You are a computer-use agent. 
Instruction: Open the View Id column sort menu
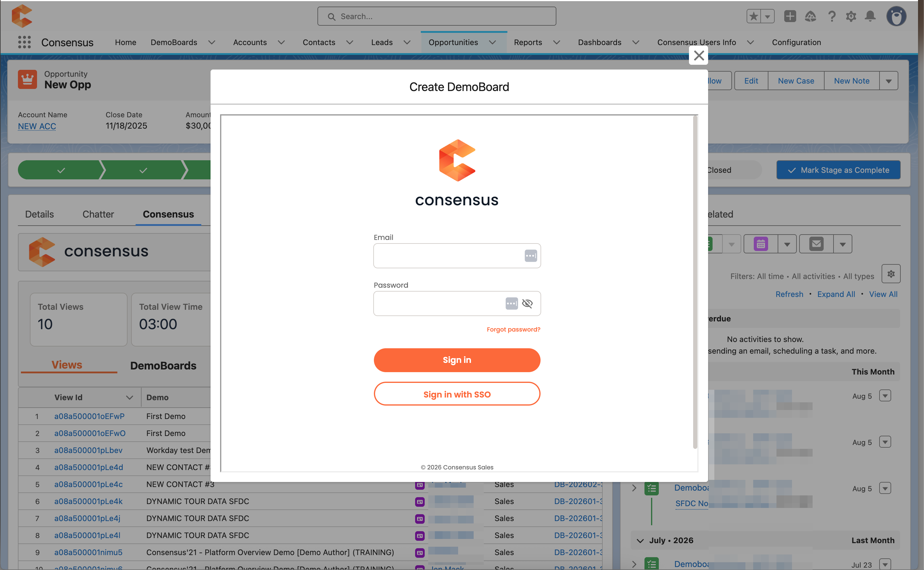(x=129, y=397)
